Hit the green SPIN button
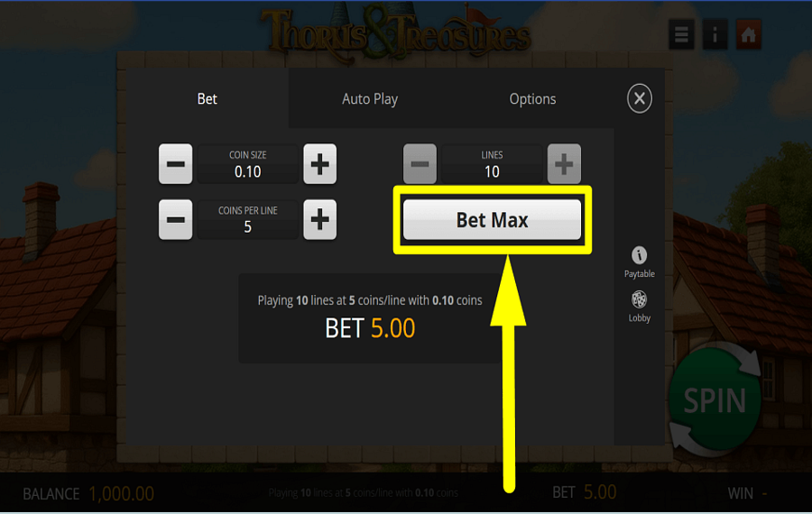Image resolution: width=812 pixels, height=514 pixels. click(x=715, y=399)
